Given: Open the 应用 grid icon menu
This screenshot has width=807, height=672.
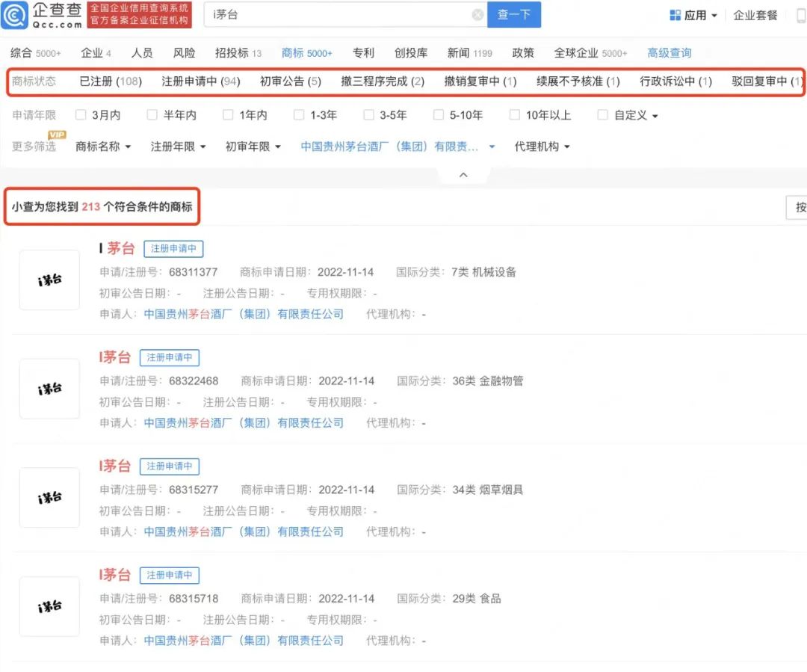Looking at the screenshot, I should pos(675,15).
